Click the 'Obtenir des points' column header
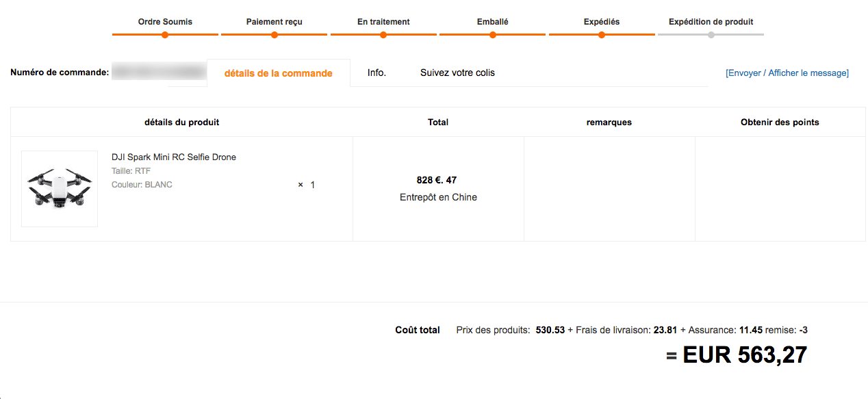This screenshot has width=868, height=399. (x=780, y=123)
